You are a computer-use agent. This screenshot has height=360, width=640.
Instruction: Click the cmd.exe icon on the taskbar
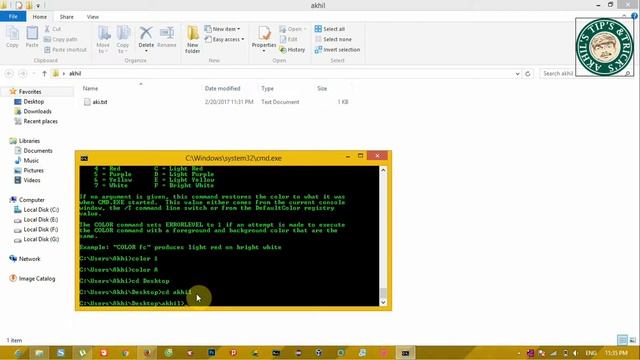pos(405,353)
